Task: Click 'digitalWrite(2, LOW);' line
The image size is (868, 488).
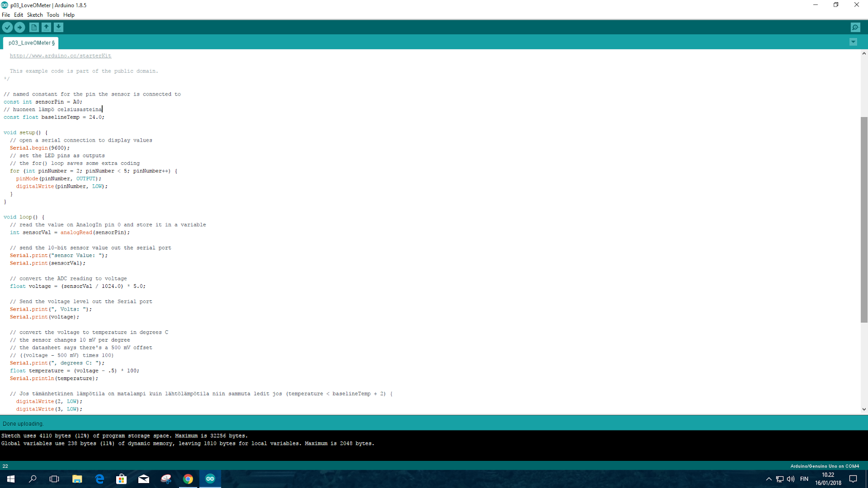Action: pos(49,401)
